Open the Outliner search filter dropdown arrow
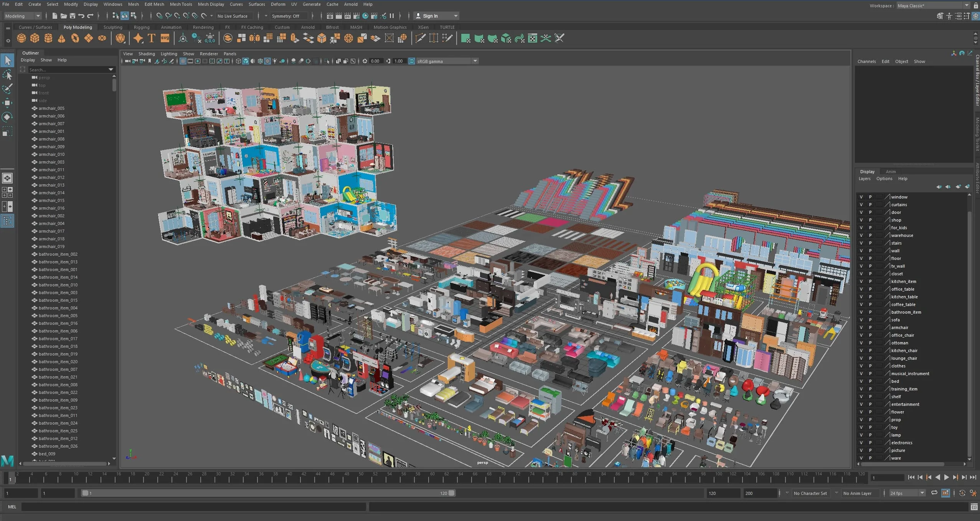Image resolution: width=980 pixels, height=521 pixels. coord(111,69)
